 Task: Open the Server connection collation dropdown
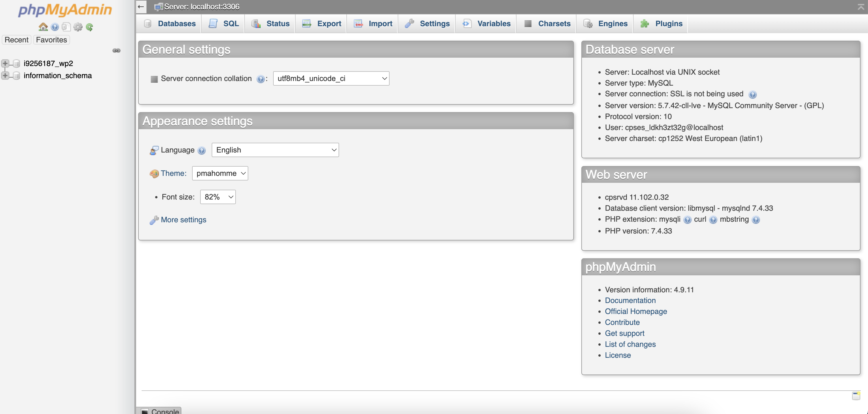(331, 78)
